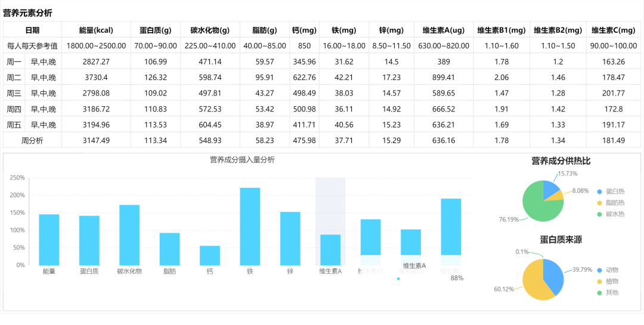Click the 营养元素分析 page heading
Viewport: 644px width, 325px height.
click(27, 13)
